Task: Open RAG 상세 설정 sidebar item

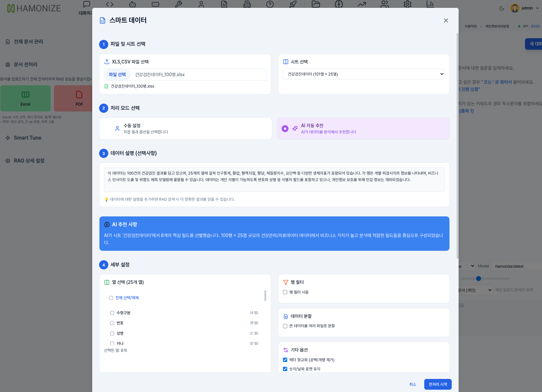Action: coord(29,161)
